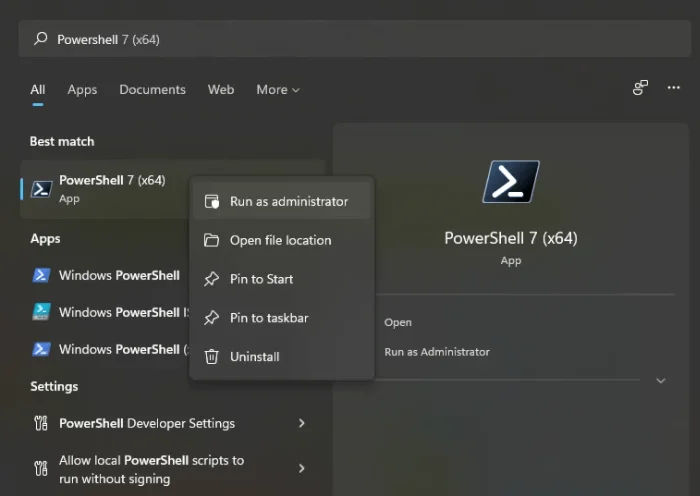Switch to the Documents filter tab
This screenshot has width=700, height=496.
(x=152, y=90)
